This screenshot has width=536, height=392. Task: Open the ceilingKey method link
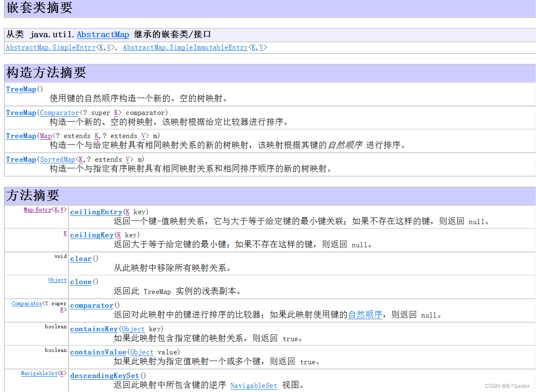click(91, 235)
